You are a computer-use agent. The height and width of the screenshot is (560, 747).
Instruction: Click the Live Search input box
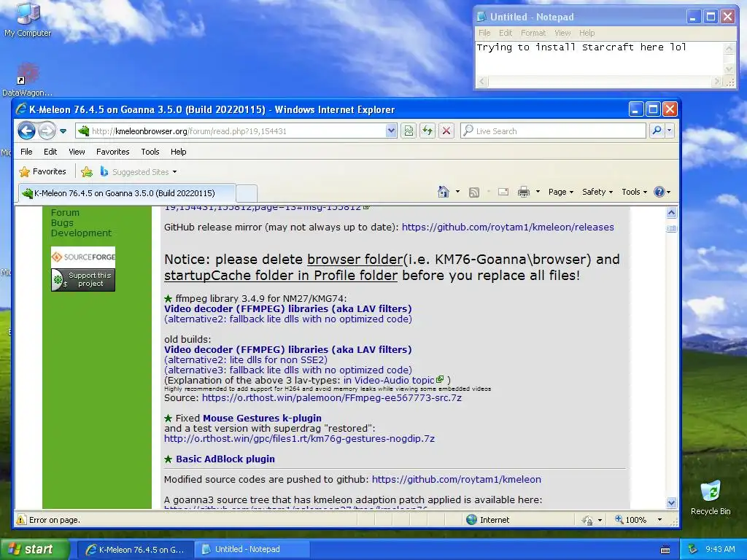click(x=553, y=131)
